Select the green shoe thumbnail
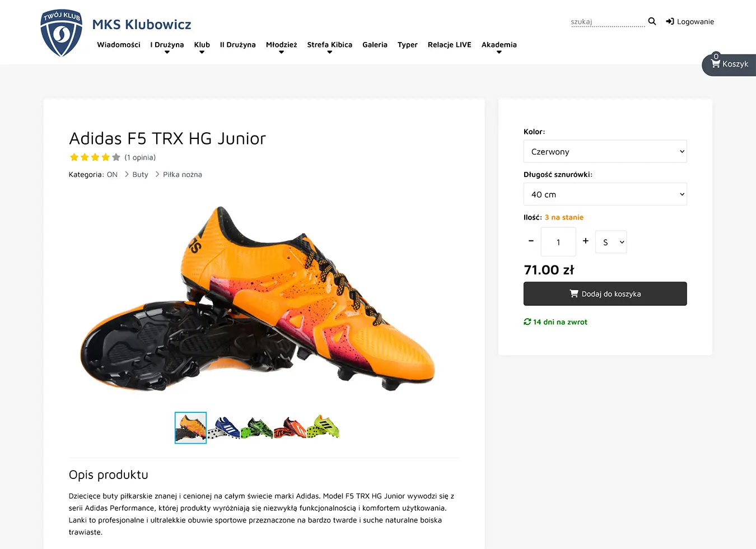The image size is (756, 549). point(256,428)
